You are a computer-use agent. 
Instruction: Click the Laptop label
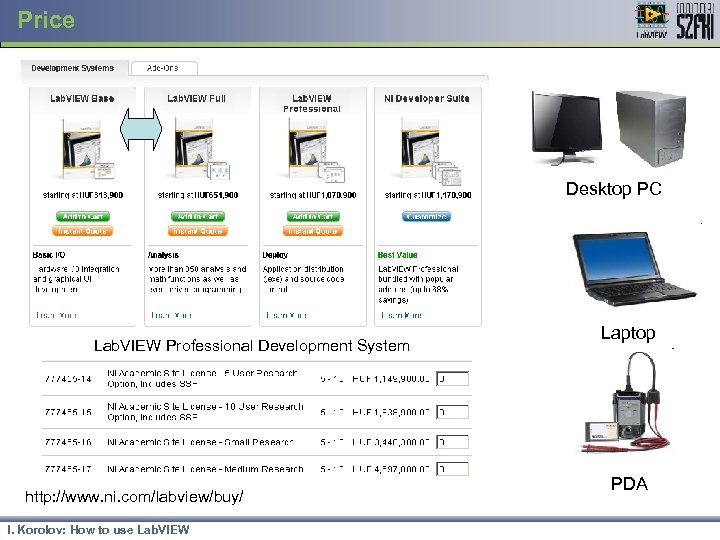click(x=628, y=333)
